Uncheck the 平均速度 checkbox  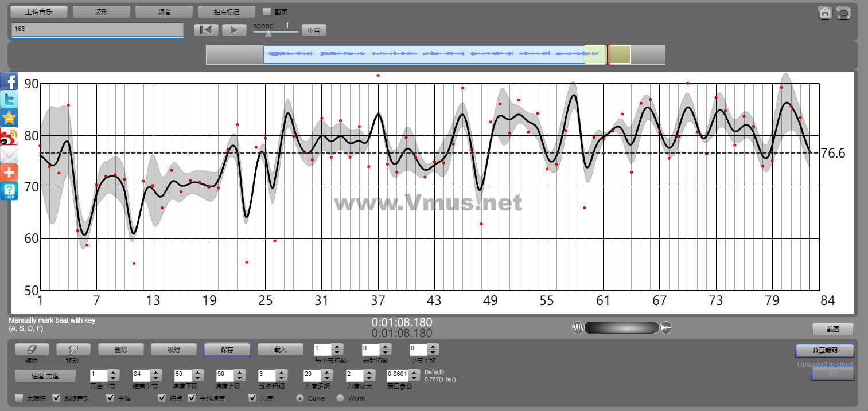192,398
